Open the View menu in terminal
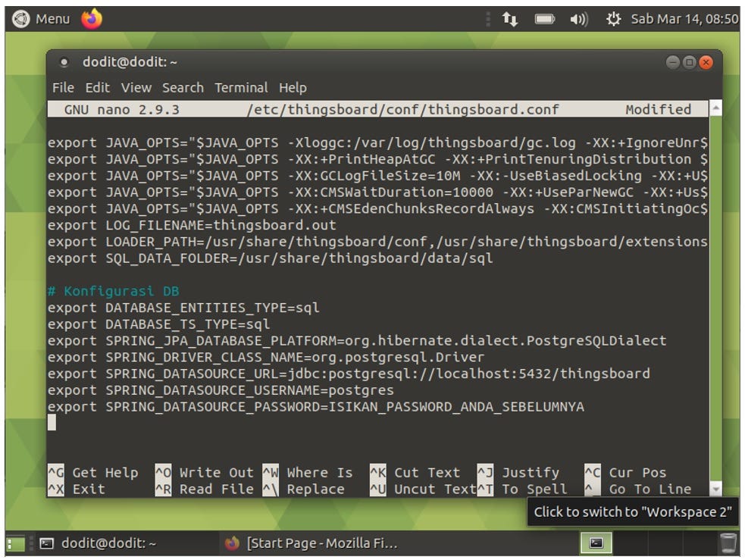 click(x=136, y=88)
